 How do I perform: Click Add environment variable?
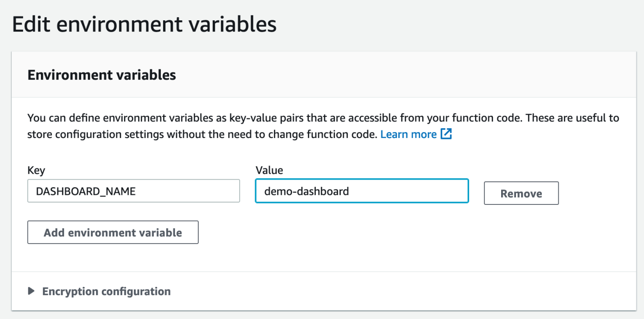[x=113, y=232]
